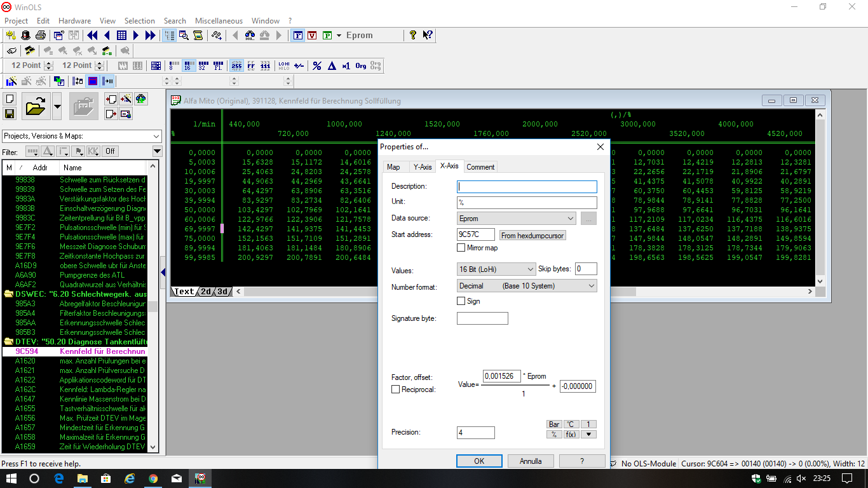Image resolution: width=868 pixels, height=488 pixels.
Task: Click the Annulla cancel button
Action: point(531,461)
